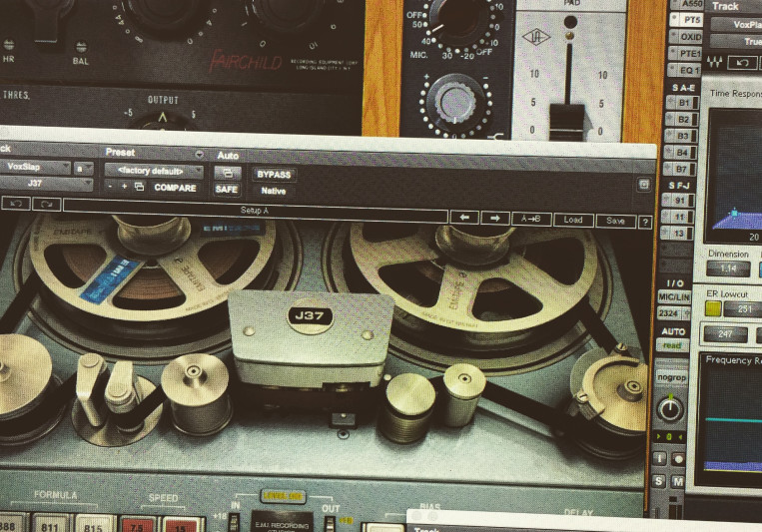Toggle channel record enable button

[678, 459]
